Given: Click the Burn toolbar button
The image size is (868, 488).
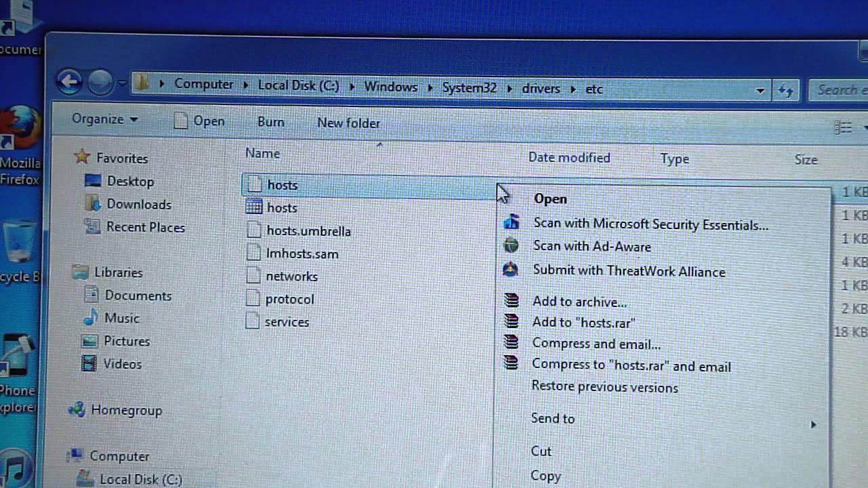Looking at the screenshot, I should [271, 122].
